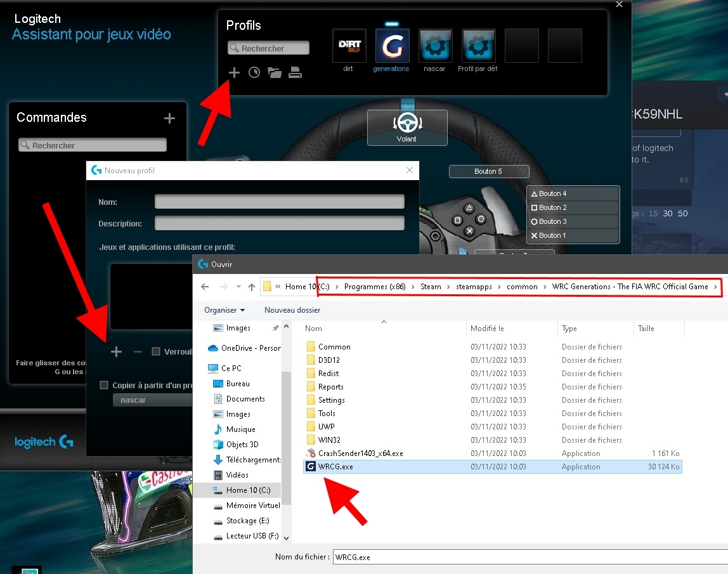Open the Organiser dropdown menu
The image size is (728, 574).
pos(224,310)
